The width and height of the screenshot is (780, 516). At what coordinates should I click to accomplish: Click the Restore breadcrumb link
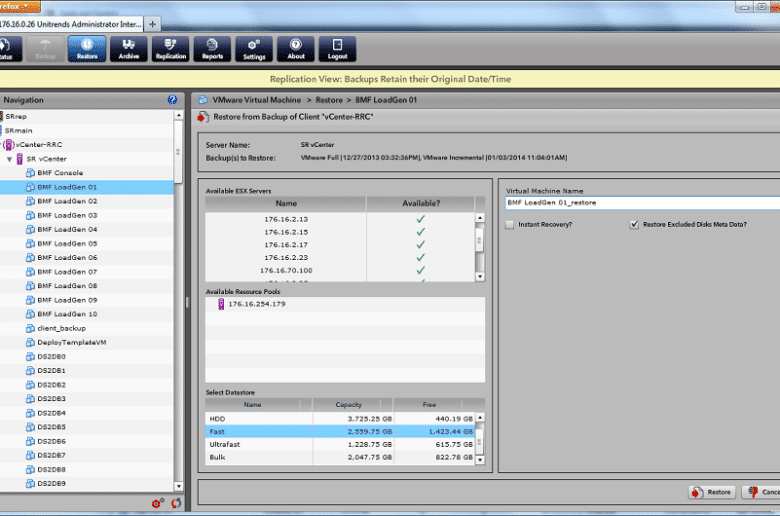click(329, 100)
